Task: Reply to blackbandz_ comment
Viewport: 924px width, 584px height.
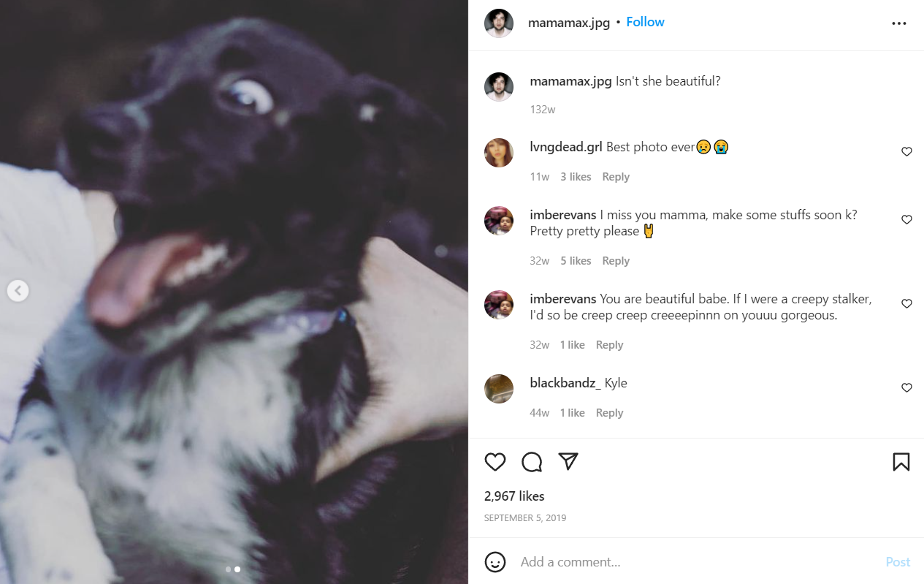Action: (609, 413)
